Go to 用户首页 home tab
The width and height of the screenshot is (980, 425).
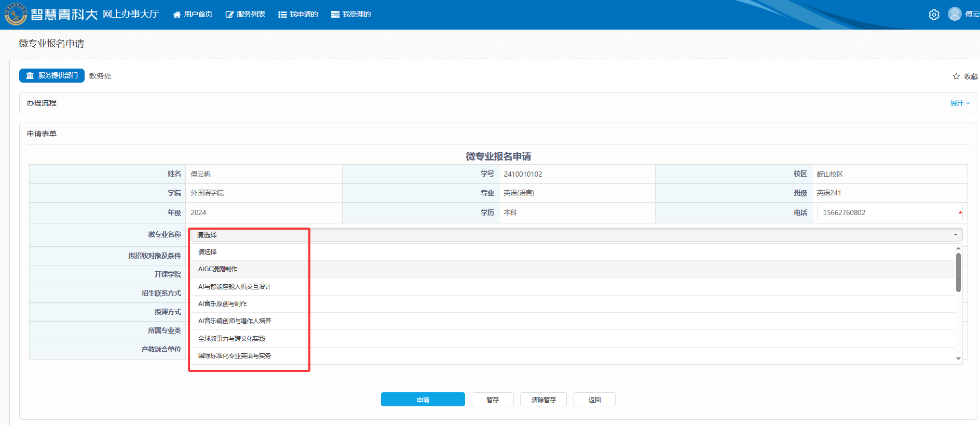pos(193,15)
